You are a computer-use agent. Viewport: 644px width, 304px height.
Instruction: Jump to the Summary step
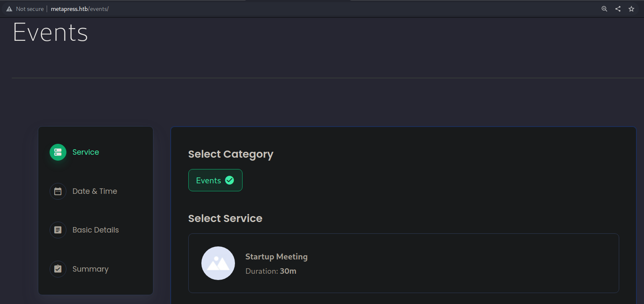pos(90,269)
